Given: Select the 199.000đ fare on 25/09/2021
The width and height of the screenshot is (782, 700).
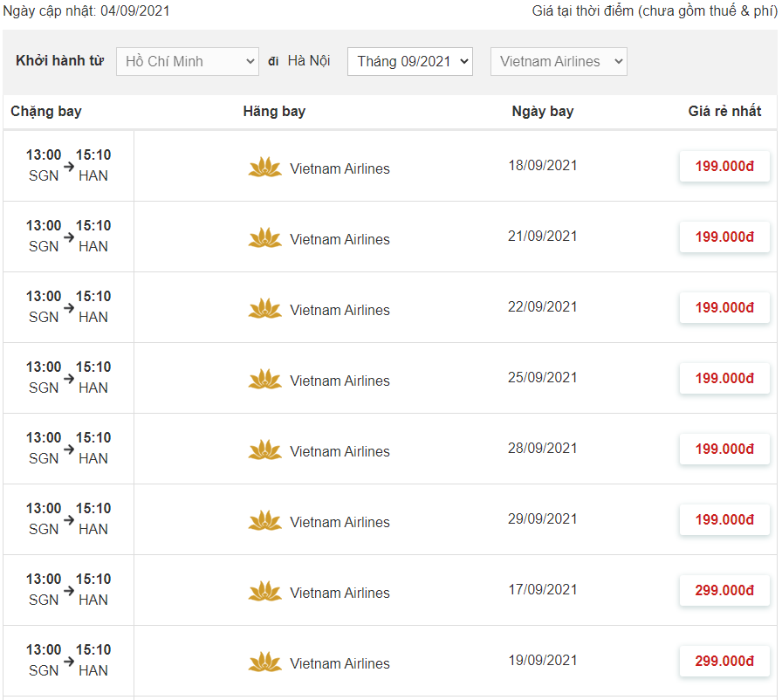Looking at the screenshot, I should click(724, 379).
